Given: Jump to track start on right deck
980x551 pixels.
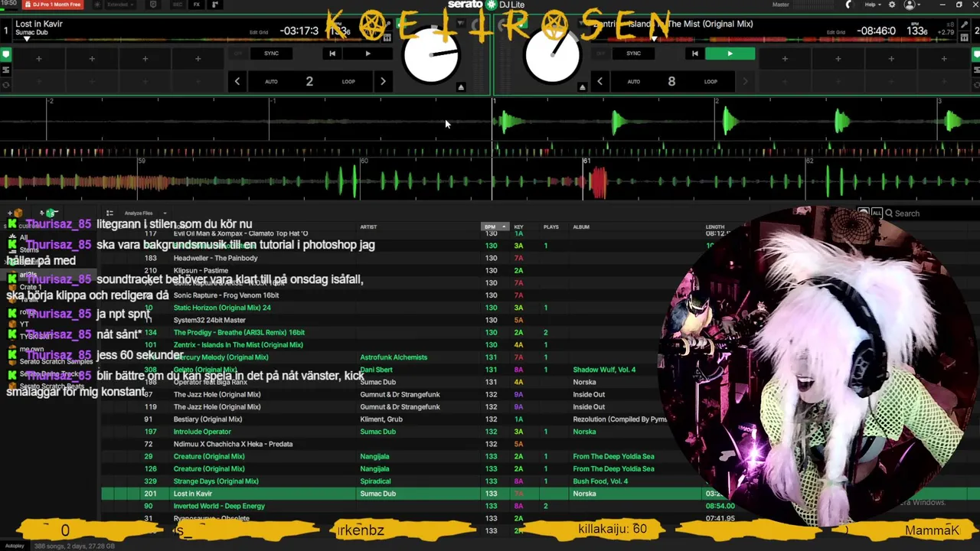Looking at the screenshot, I should [694, 54].
